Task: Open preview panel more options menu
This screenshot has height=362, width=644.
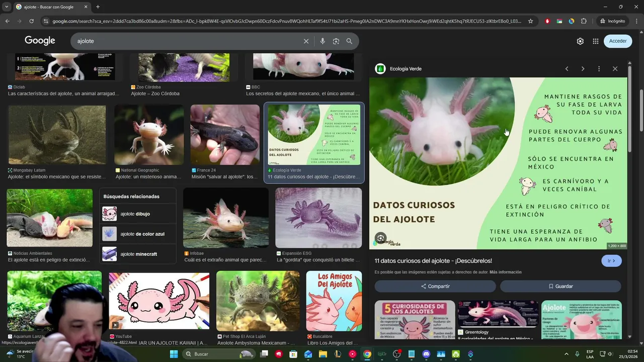Action: tap(599, 69)
